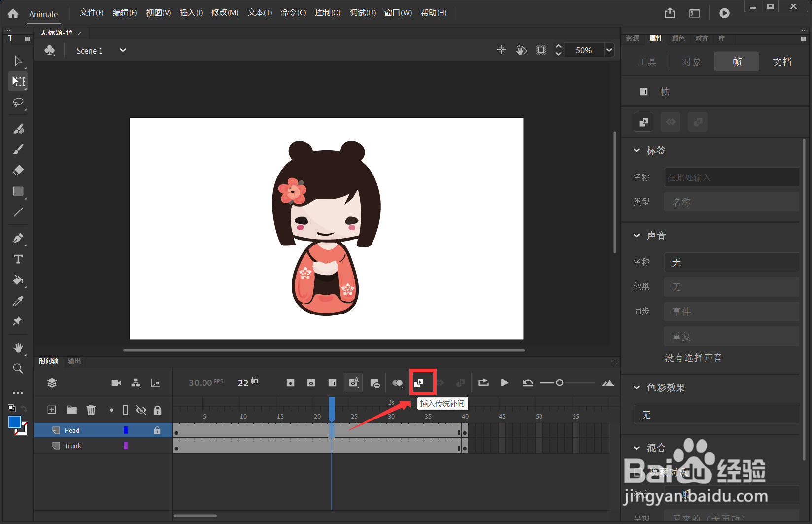Open the 插入(I) menu
Screen dimensions: 812x524
[x=191, y=13]
